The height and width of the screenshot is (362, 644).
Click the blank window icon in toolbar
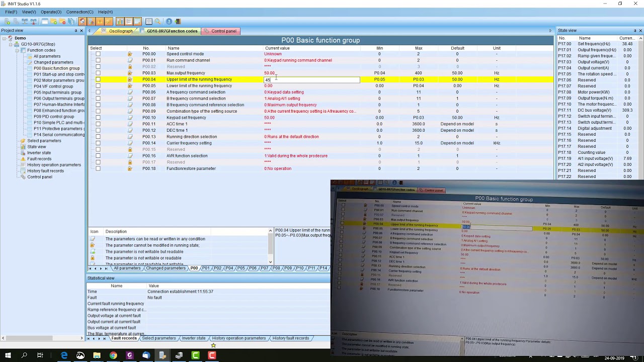(x=45, y=21)
